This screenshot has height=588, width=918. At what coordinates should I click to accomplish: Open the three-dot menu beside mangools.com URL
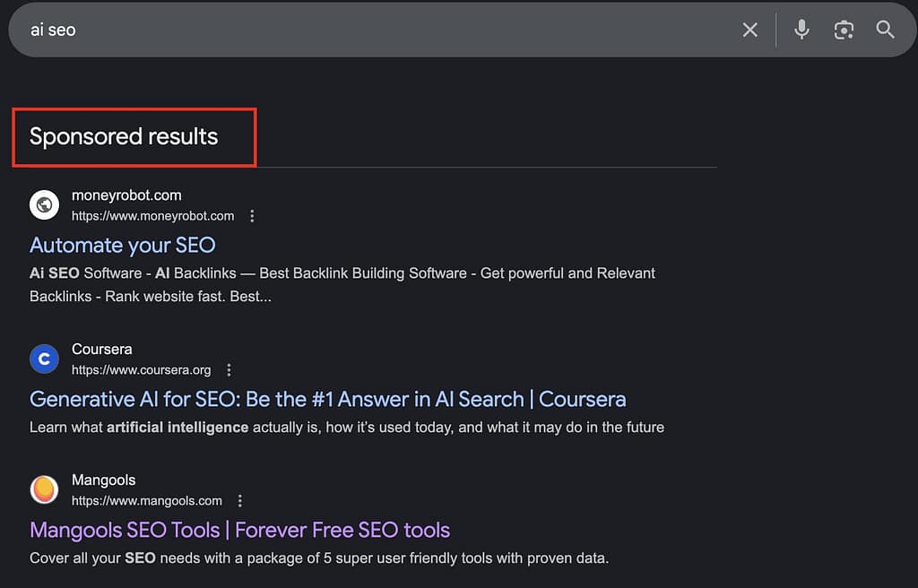(x=240, y=501)
